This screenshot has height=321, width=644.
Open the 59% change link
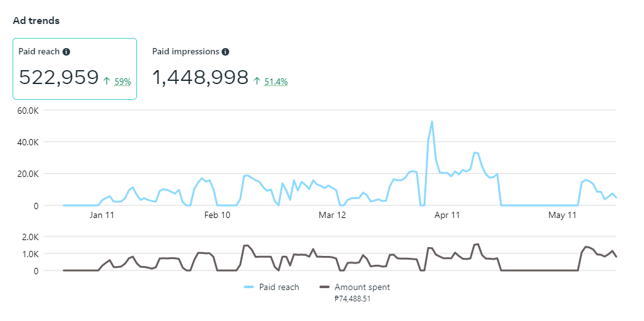pyautogui.click(x=122, y=82)
